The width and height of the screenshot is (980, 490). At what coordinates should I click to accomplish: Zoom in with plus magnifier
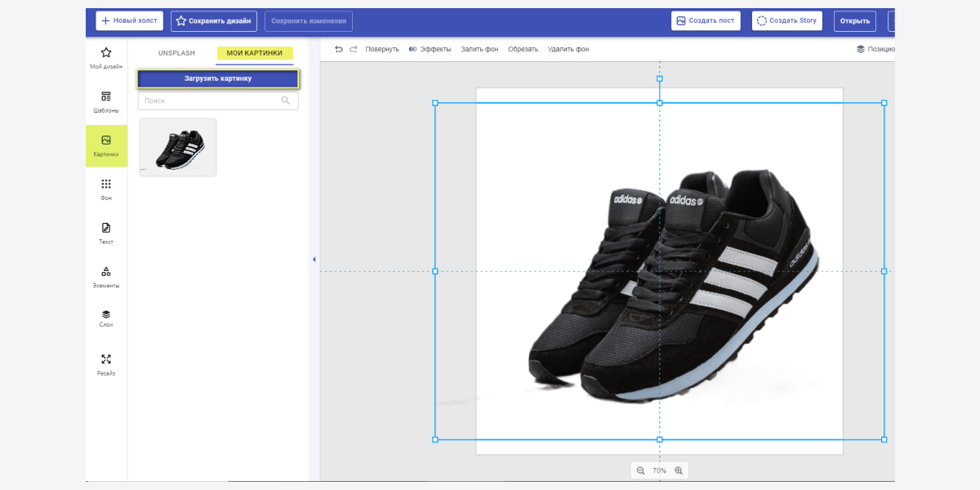[679, 470]
